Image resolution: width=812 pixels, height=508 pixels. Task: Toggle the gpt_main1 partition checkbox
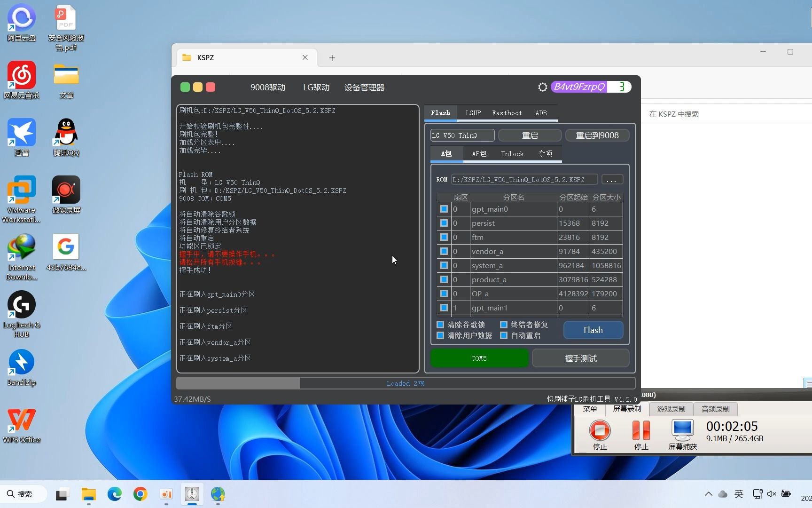(444, 308)
